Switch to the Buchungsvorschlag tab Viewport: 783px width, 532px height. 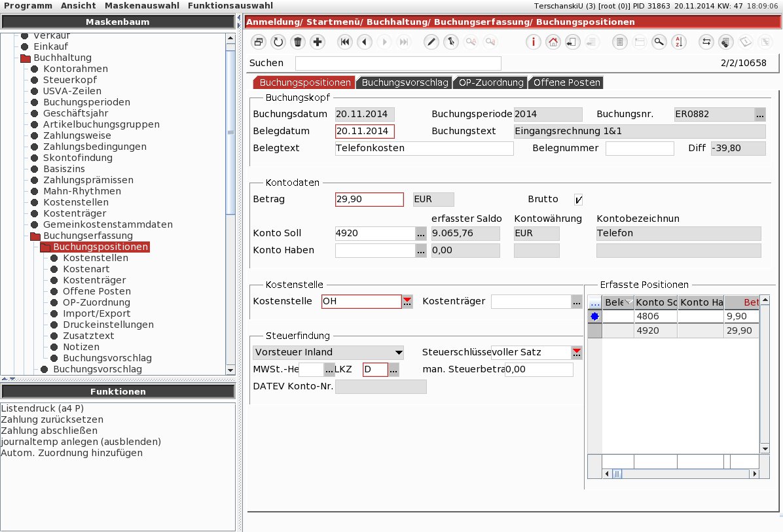pyautogui.click(x=405, y=82)
